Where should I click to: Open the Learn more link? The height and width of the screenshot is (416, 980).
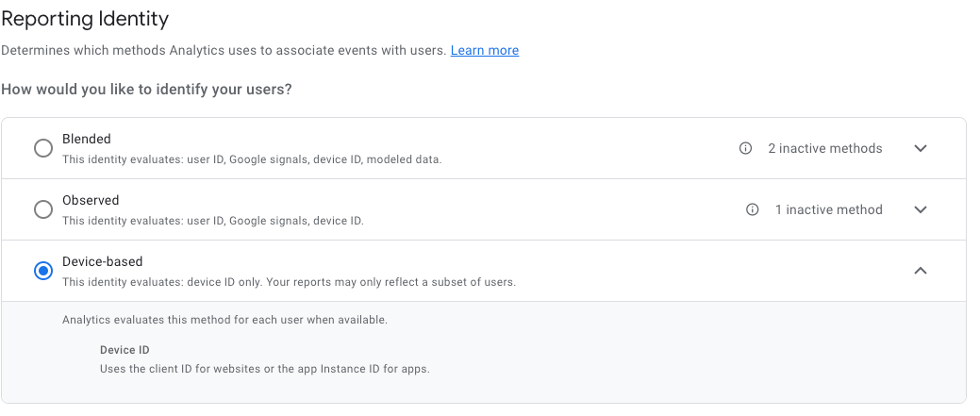[484, 50]
